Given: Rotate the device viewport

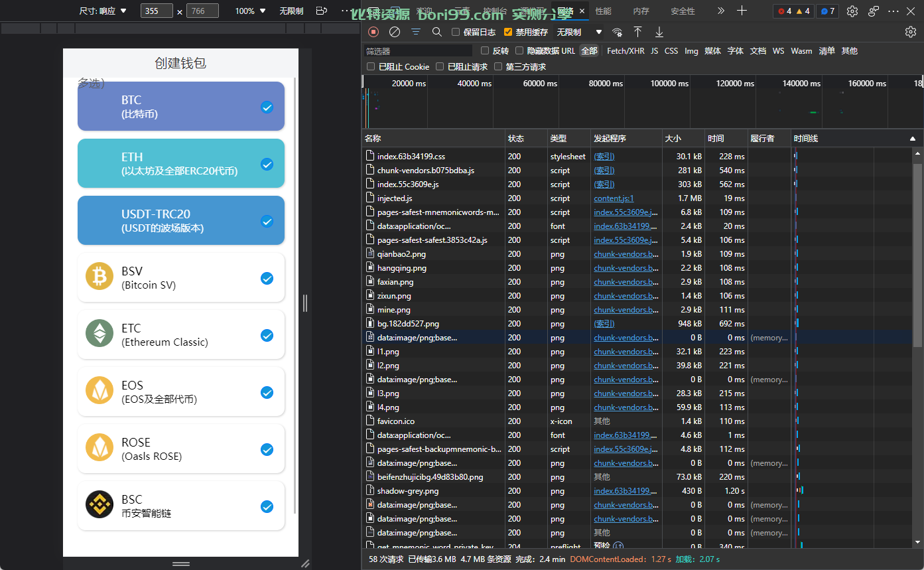Looking at the screenshot, I should [322, 11].
